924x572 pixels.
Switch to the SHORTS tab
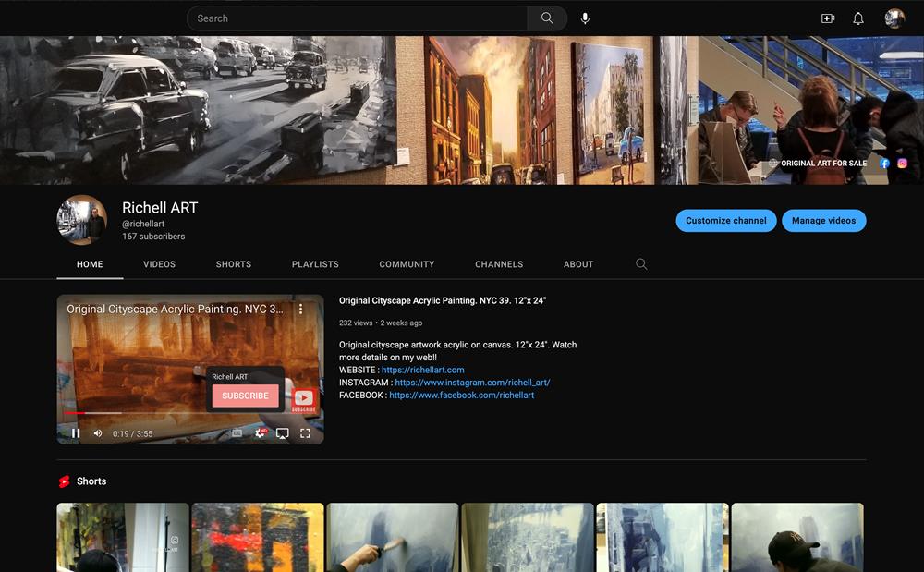point(234,264)
